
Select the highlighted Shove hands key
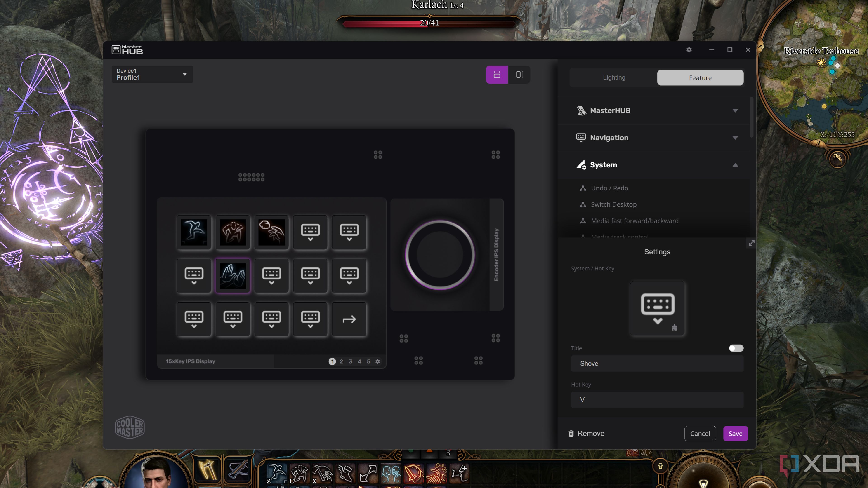coord(233,275)
